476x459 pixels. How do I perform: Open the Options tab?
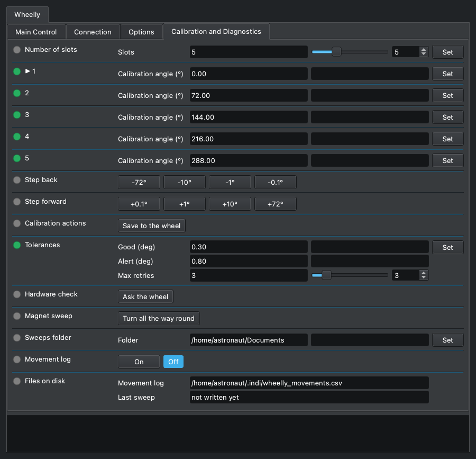[x=141, y=32]
